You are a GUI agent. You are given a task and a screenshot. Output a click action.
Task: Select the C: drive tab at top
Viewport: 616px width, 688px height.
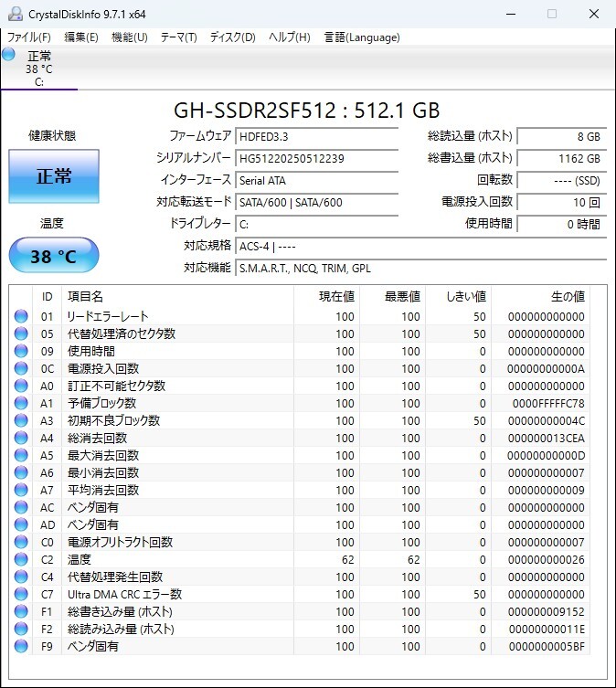(x=39, y=69)
